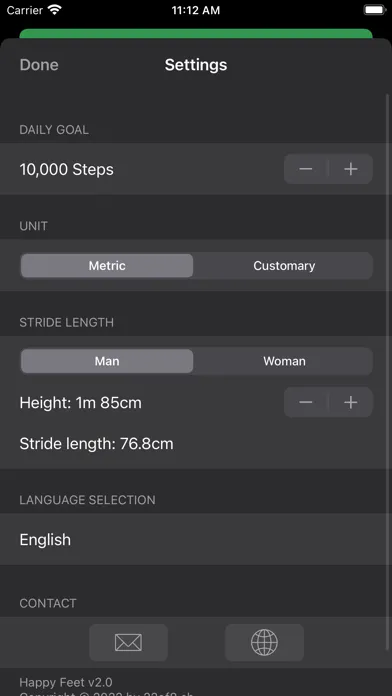
Task: Tap the Stride length 76.8cm value
Action: pos(96,443)
